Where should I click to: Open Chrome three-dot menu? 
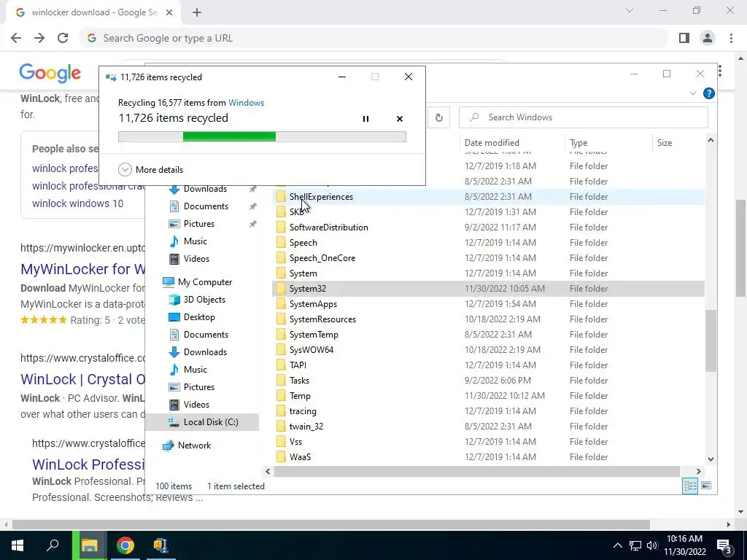click(x=731, y=38)
